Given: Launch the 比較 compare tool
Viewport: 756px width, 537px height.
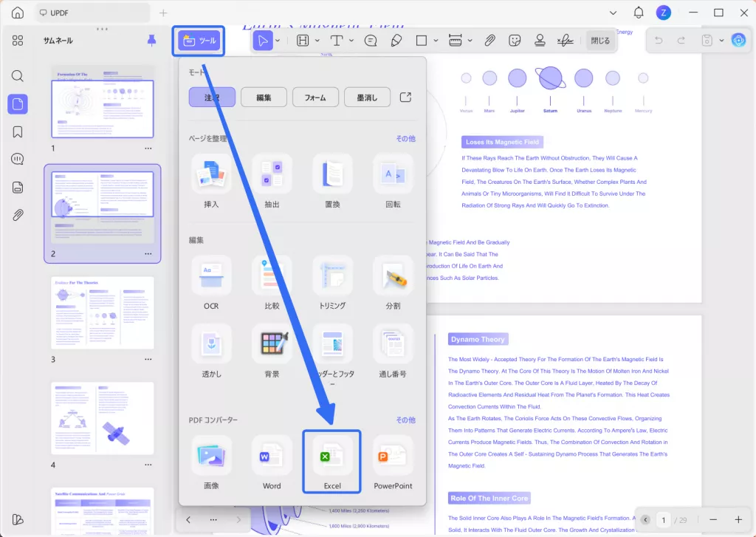Looking at the screenshot, I should point(272,283).
